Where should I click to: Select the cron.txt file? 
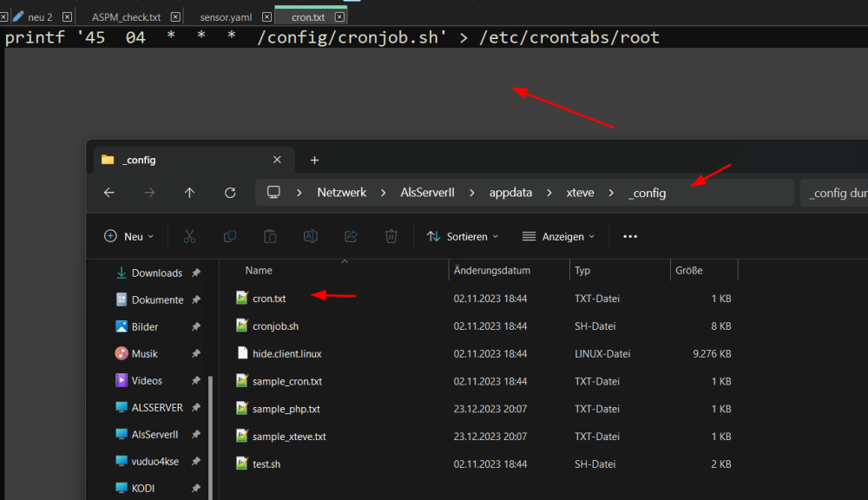[269, 299]
